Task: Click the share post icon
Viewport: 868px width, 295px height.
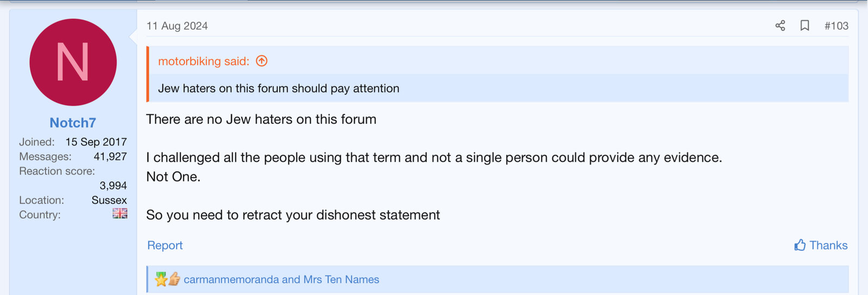Action: (780, 25)
